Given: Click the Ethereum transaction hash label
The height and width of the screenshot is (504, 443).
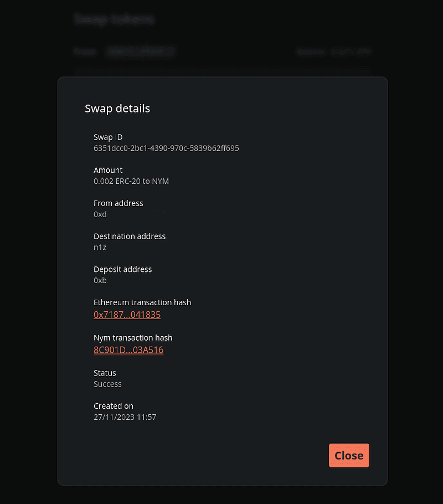Looking at the screenshot, I should (142, 302).
